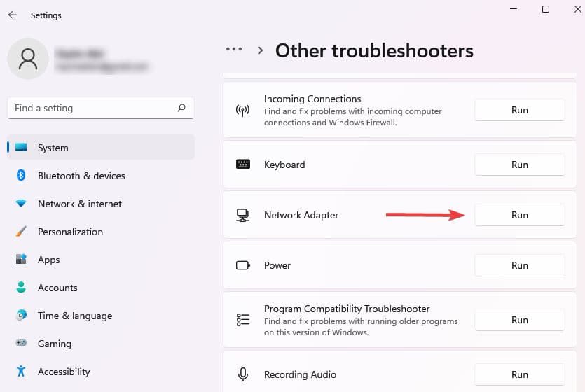Viewport: 585px width, 392px height.
Task: Go back using the Settings back arrow
Action: click(x=13, y=15)
